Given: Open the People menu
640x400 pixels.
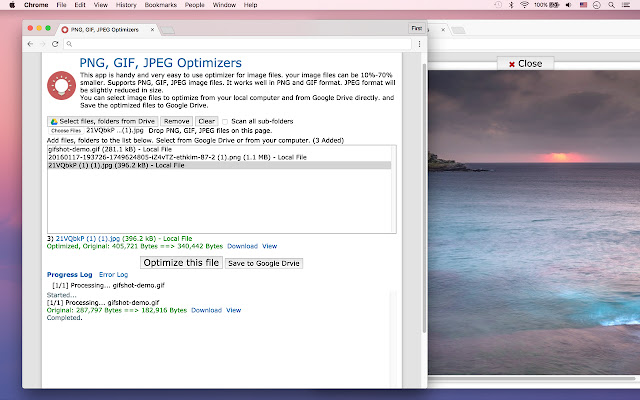Looking at the screenshot, I should click(194, 5).
